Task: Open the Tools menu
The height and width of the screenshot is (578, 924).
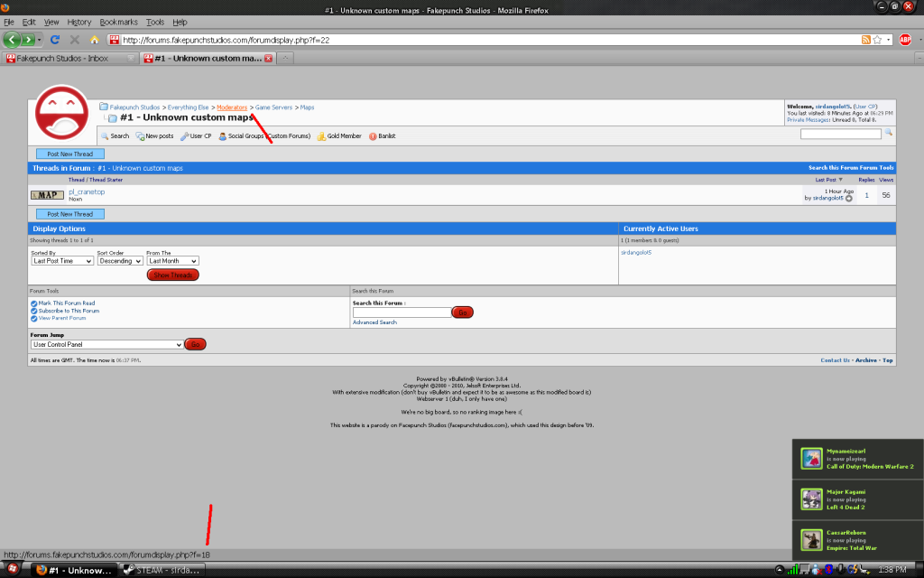Action: coord(155,22)
